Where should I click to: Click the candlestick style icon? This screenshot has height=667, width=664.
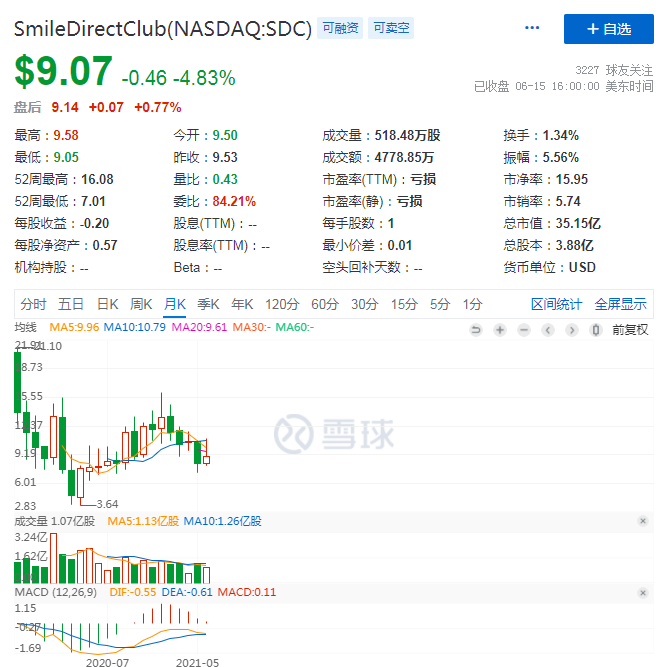tap(596, 330)
